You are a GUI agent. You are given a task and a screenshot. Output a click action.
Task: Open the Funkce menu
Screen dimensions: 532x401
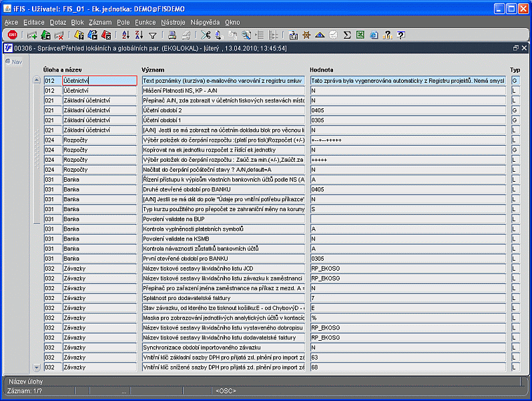146,23
